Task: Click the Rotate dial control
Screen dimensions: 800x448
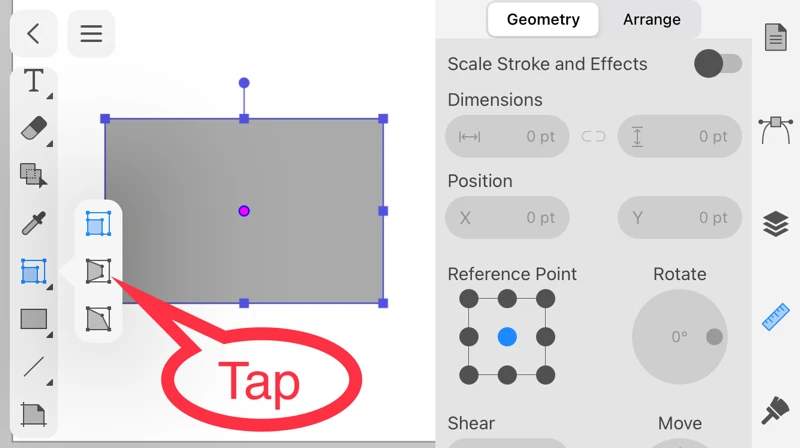Action: pyautogui.click(x=680, y=337)
